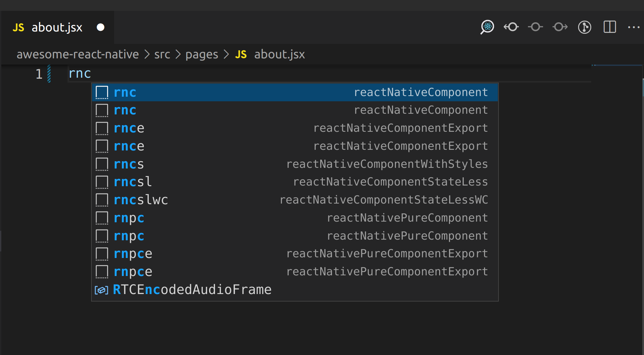Screen dimensions: 644x355
Task: Click the editor vertical scrollbar
Action: pos(642,210)
